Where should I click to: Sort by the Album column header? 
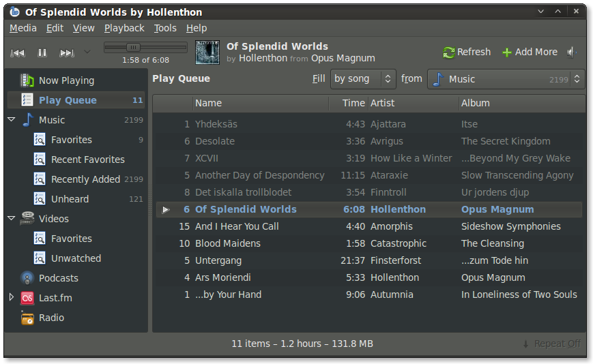[522, 103]
